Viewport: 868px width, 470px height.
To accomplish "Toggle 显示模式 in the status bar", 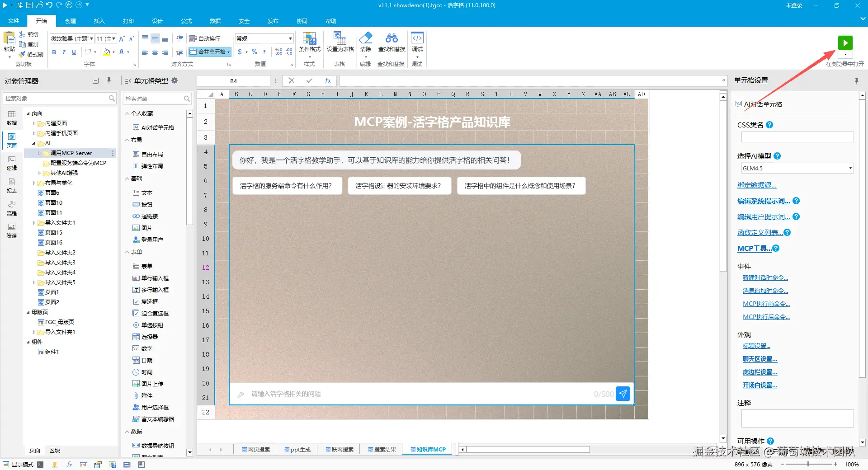I will [x=19, y=465].
